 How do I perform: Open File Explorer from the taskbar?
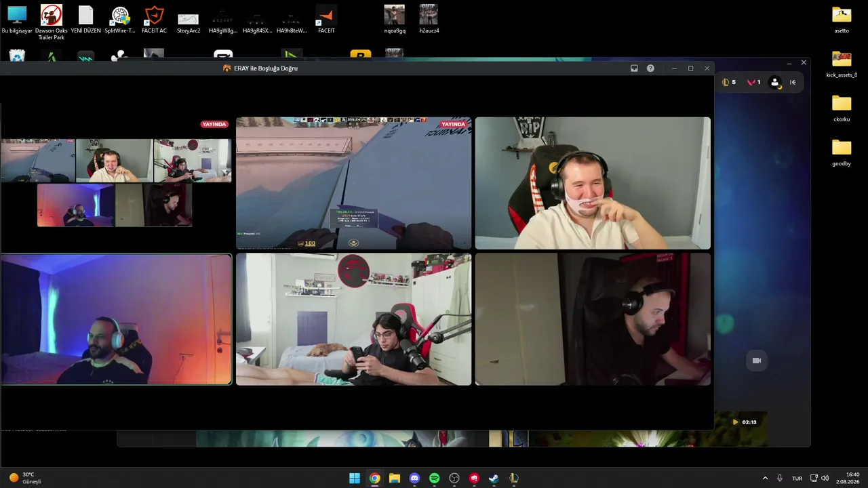(395, 479)
